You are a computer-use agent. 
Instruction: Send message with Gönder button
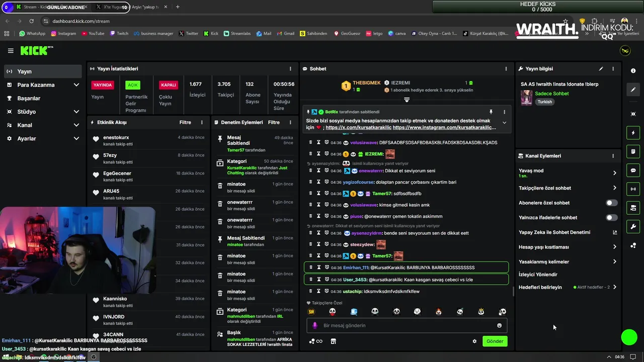[495, 341]
